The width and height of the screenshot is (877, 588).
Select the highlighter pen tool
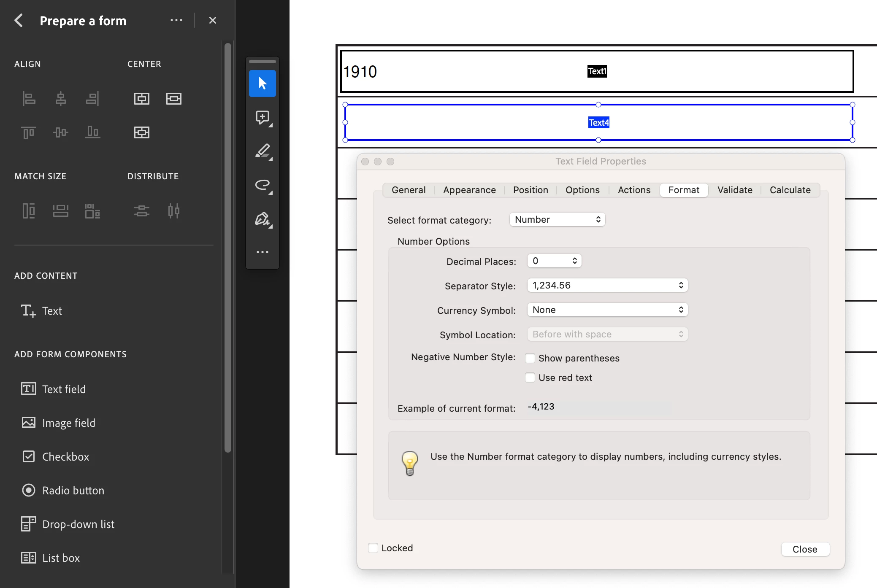tap(262, 151)
